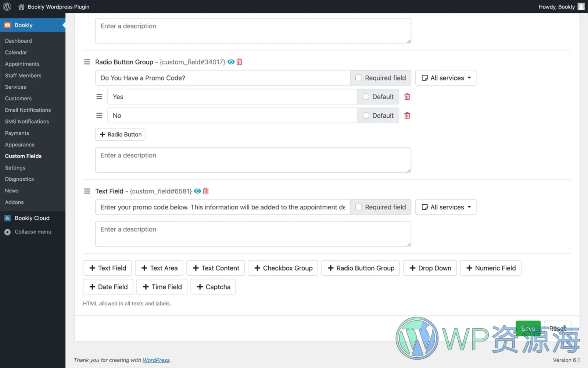The width and height of the screenshot is (588, 368).
Task: Add a Date Field
Action: [108, 287]
